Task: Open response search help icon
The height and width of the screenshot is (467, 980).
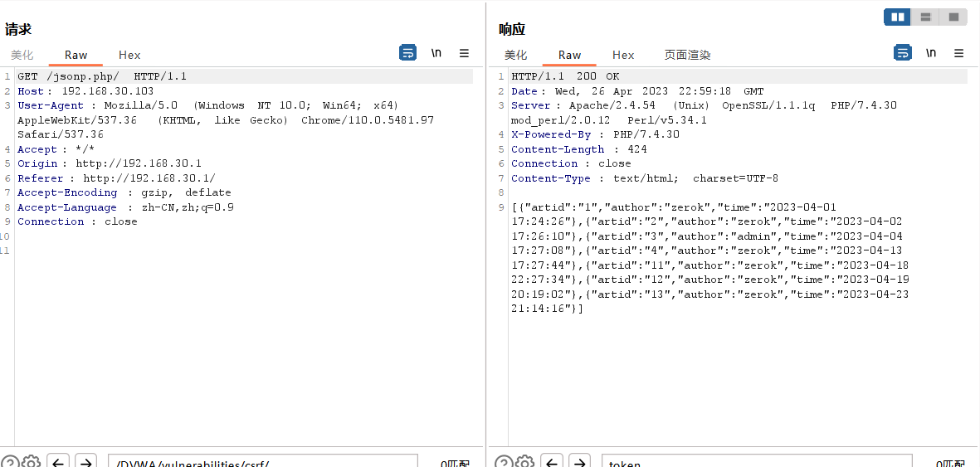Action: click(x=504, y=463)
